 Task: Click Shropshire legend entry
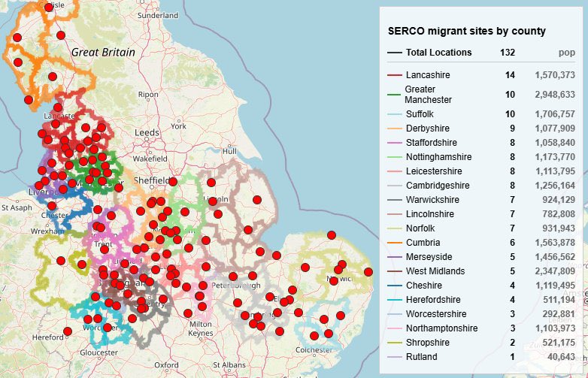click(x=481, y=342)
